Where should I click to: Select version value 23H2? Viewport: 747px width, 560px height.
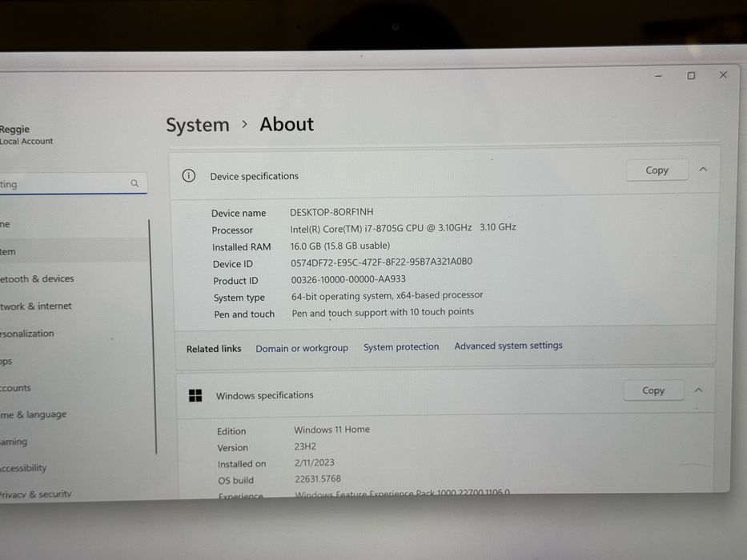pos(305,446)
